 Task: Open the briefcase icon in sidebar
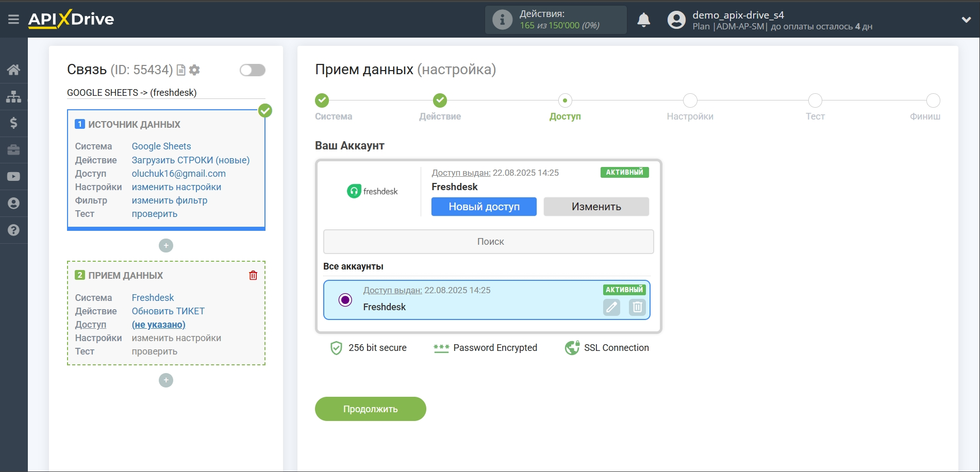[x=14, y=150]
